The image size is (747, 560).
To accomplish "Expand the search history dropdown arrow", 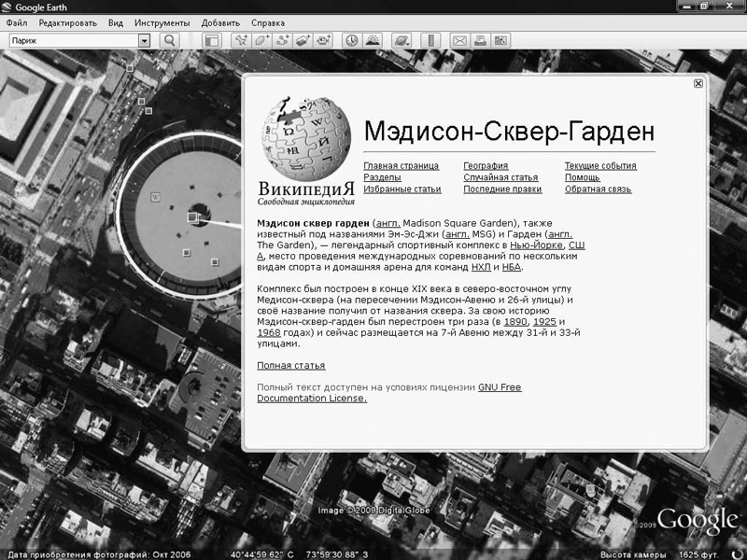I will pyautogui.click(x=145, y=41).
